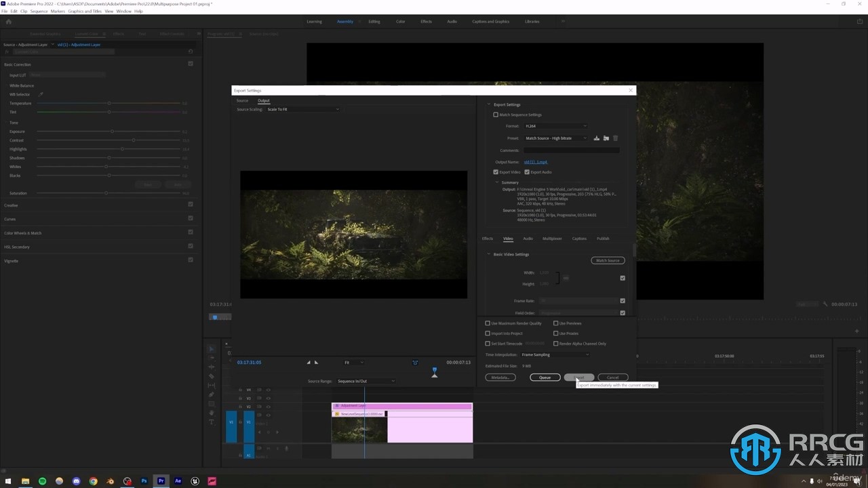Open the Format H.264 dropdown
868x488 pixels.
pyautogui.click(x=555, y=126)
